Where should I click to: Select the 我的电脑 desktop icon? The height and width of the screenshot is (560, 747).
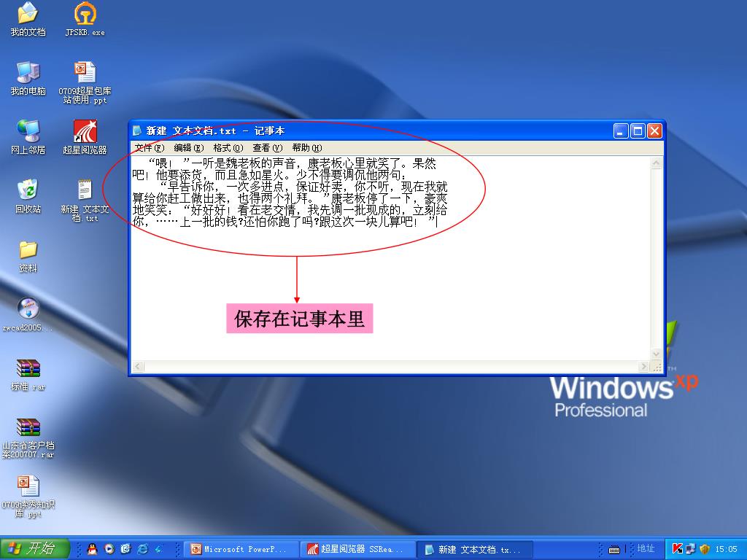pos(28,79)
